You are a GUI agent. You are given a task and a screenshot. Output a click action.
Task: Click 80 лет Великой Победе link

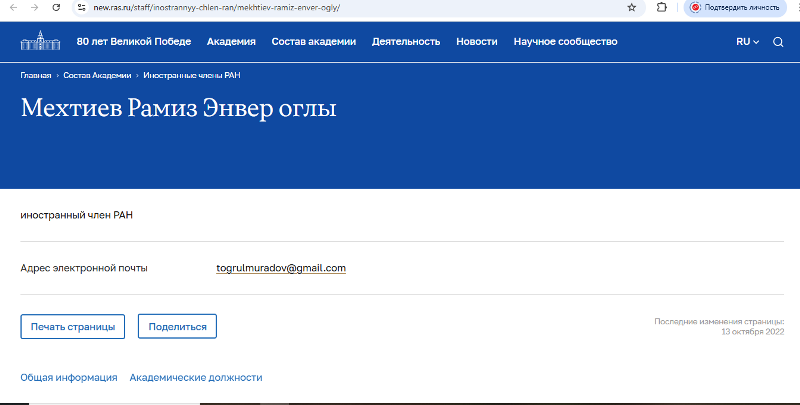134,42
